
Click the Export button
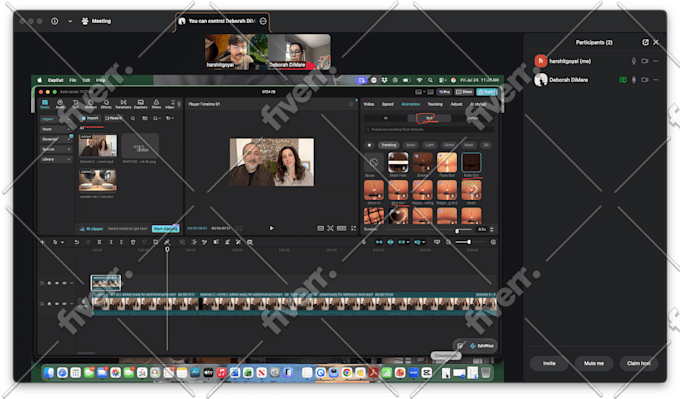click(x=487, y=92)
